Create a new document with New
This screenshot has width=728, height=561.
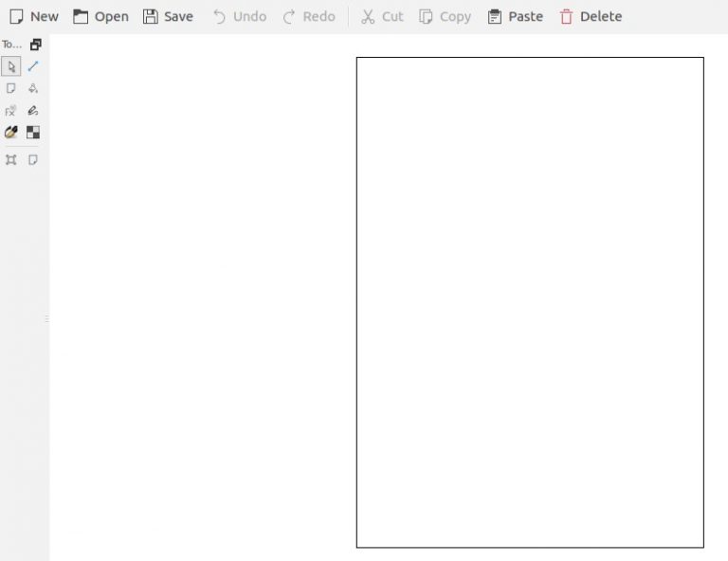[34, 16]
